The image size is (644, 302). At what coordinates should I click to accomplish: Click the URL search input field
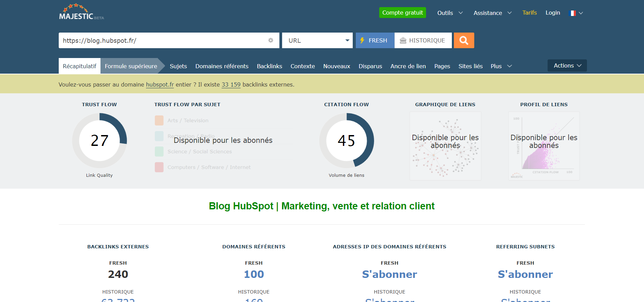click(163, 40)
